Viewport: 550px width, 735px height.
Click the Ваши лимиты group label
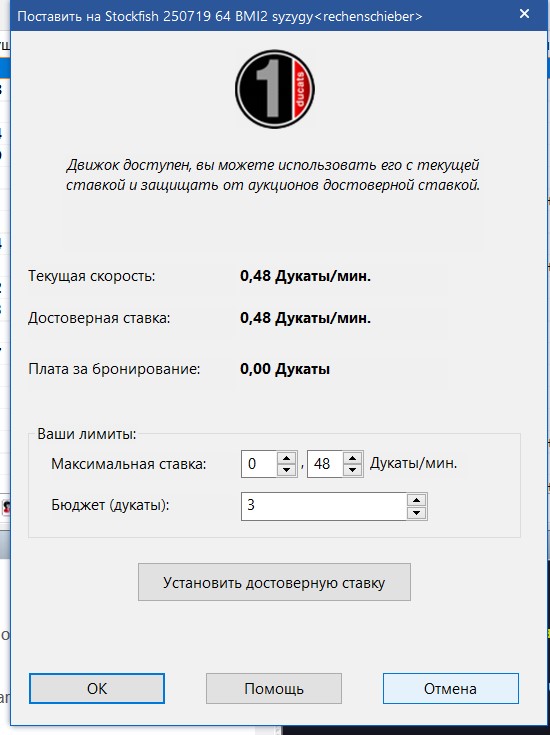point(87,434)
